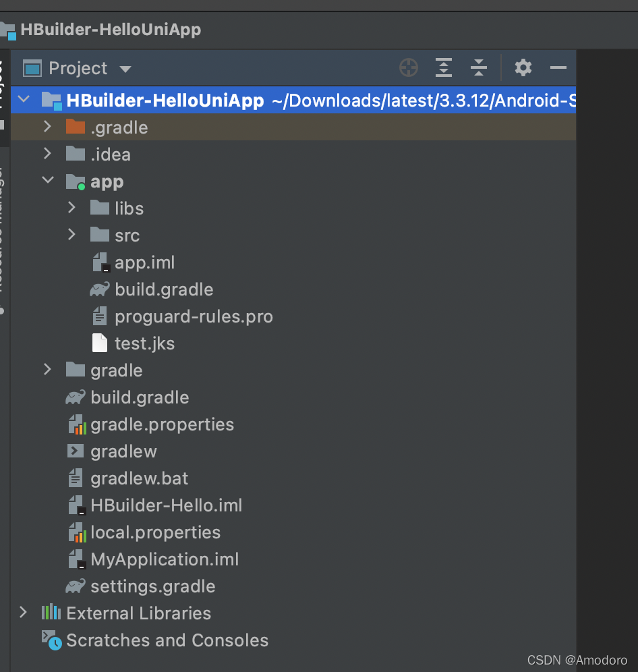Select test.jks file name
Screen dimensions: 638x672
coord(145,343)
